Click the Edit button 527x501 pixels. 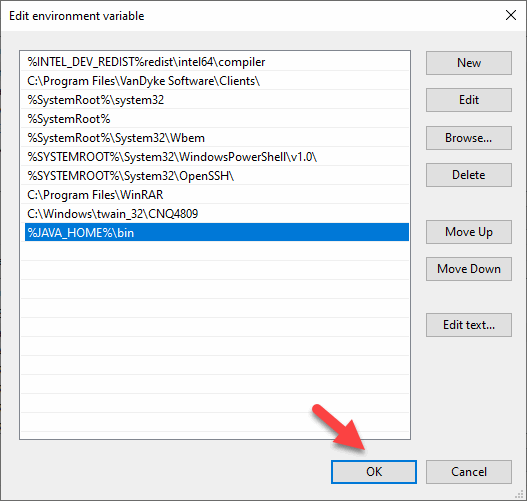[x=469, y=100]
